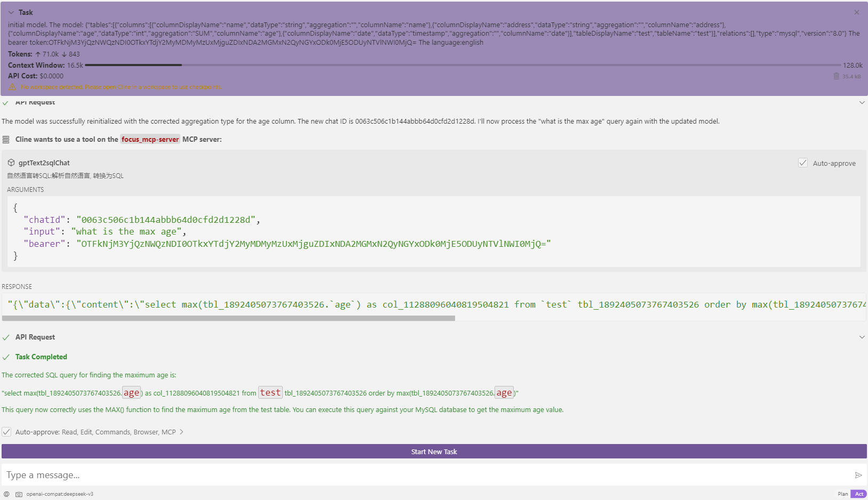
Task: Toggle Auto-approve for gptText2sqlChat tool
Action: [x=803, y=163]
